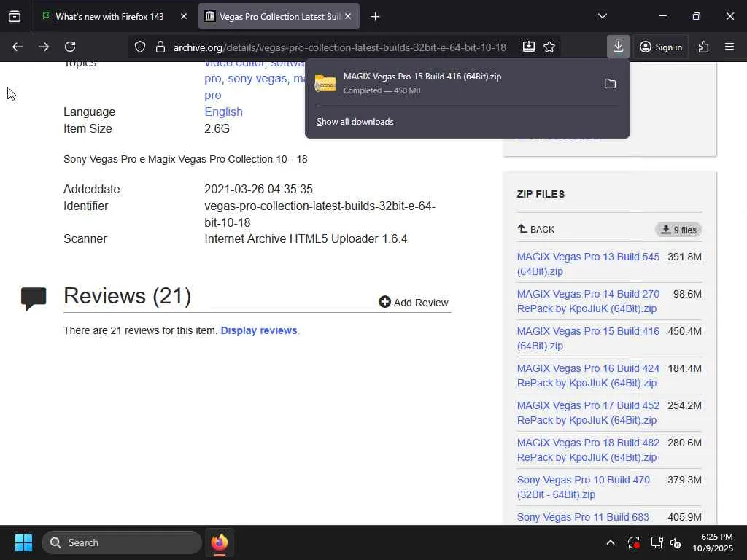The image size is (747, 560).
Task: Download Sony Vegas Pro 11 Build 683 zip
Action: click(583, 517)
